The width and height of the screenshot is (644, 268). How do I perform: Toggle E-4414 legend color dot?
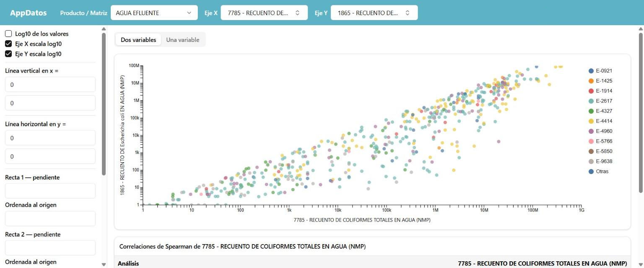tap(591, 121)
